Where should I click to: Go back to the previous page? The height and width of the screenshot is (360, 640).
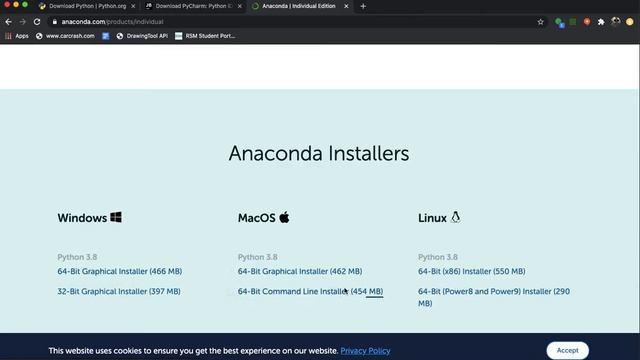coord(9,22)
